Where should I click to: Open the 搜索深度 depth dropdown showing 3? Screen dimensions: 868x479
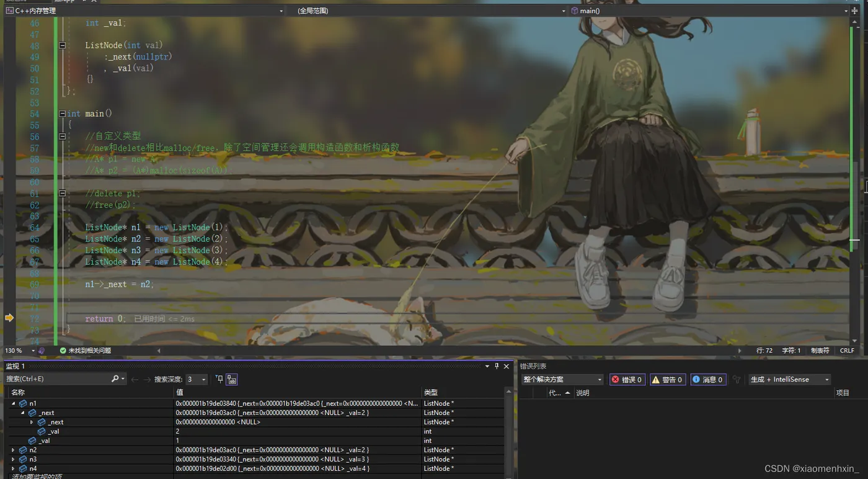click(x=197, y=379)
